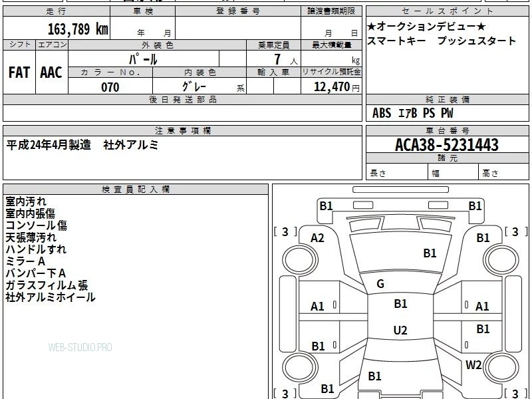Select the AAC air conditioner value
532x399 pixels.
tap(51, 72)
